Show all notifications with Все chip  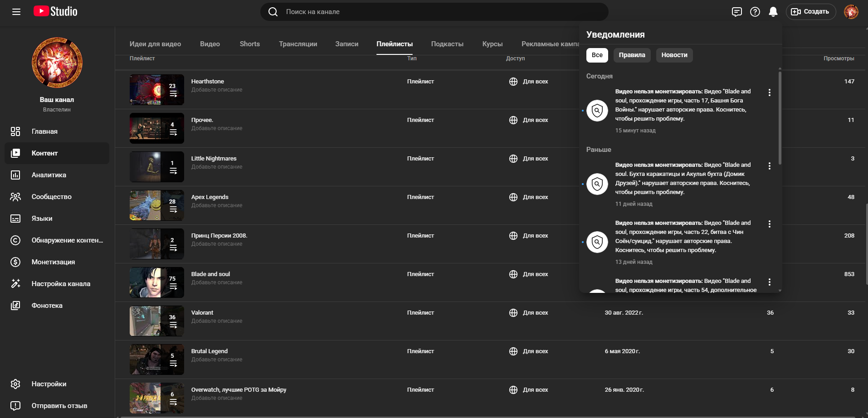coord(597,55)
